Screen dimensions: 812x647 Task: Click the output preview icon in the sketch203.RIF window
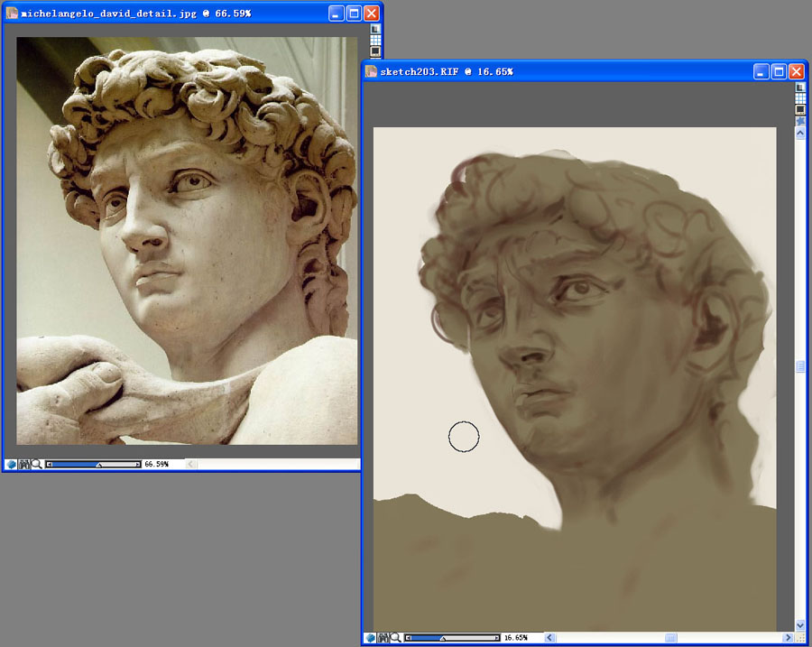point(800,109)
